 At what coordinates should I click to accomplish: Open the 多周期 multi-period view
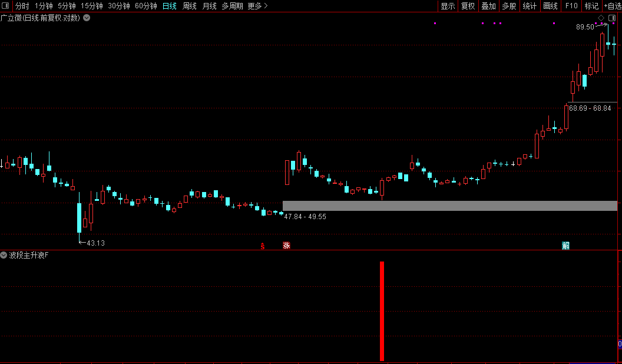point(232,6)
